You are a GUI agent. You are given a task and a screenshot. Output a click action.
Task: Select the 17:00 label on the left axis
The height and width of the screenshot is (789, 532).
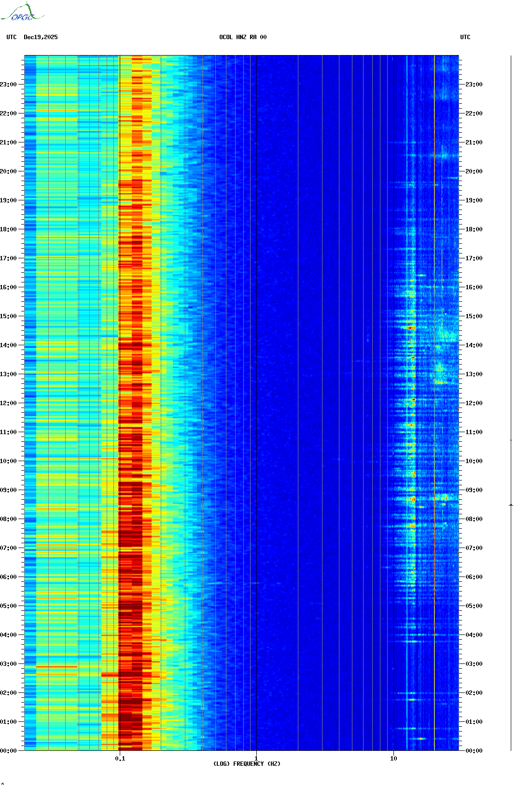(8, 258)
